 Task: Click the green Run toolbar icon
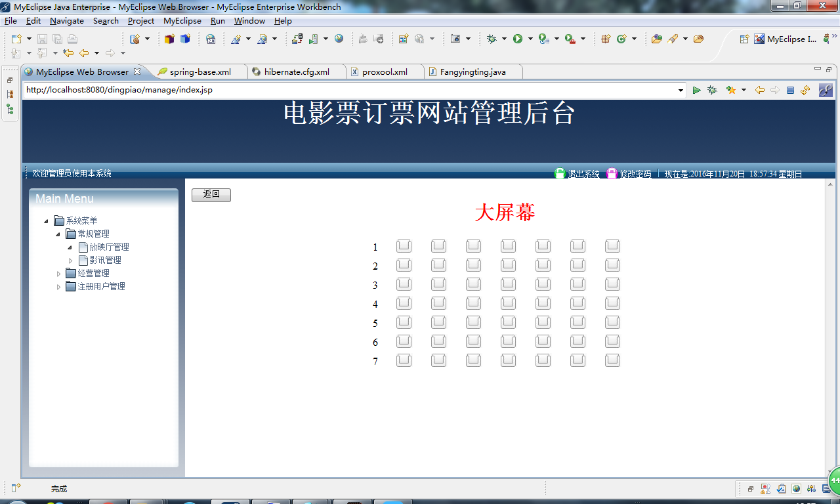518,39
